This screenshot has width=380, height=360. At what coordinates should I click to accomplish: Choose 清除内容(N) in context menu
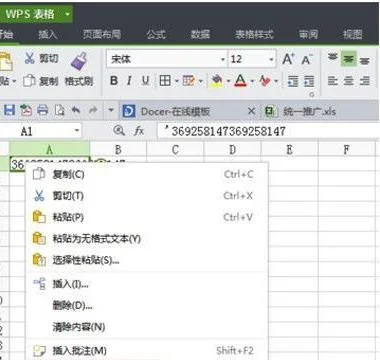coord(147,327)
